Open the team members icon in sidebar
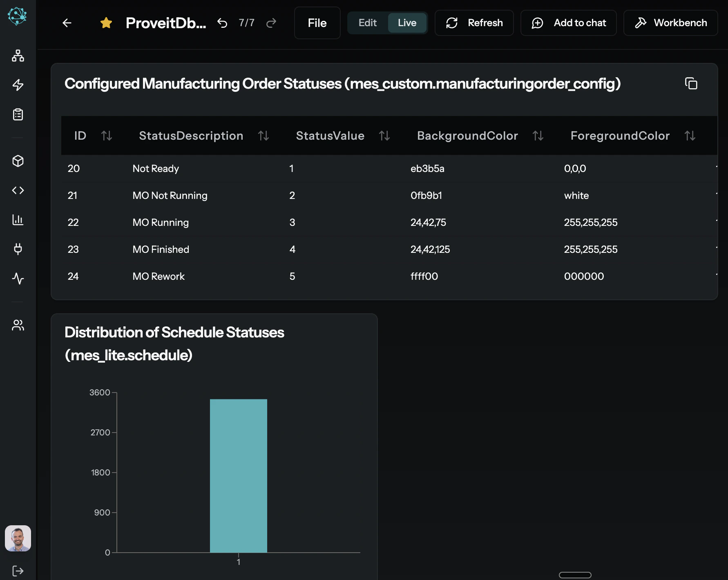 click(18, 325)
